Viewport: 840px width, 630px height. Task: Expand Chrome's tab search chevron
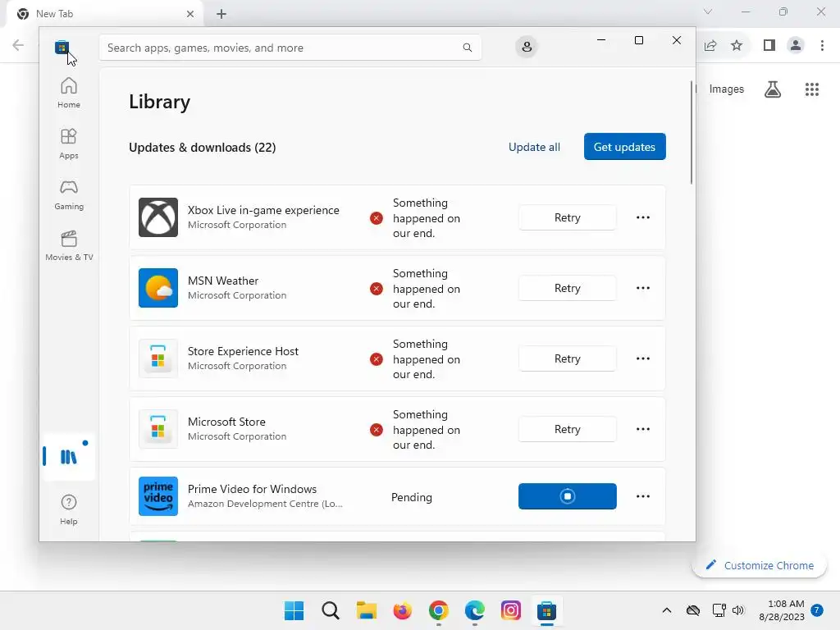[708, 11]
